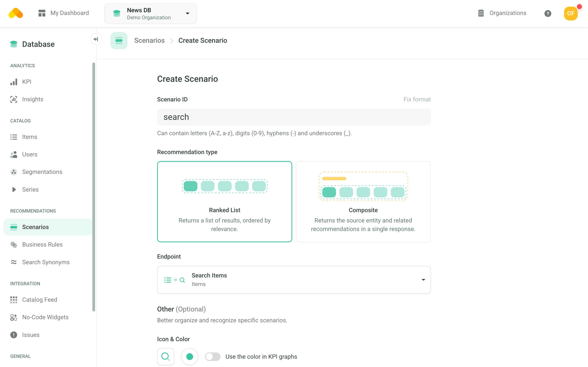Toggle Use the color in KPI graphs
588x367 pixels.
click(x=213, y=357)
